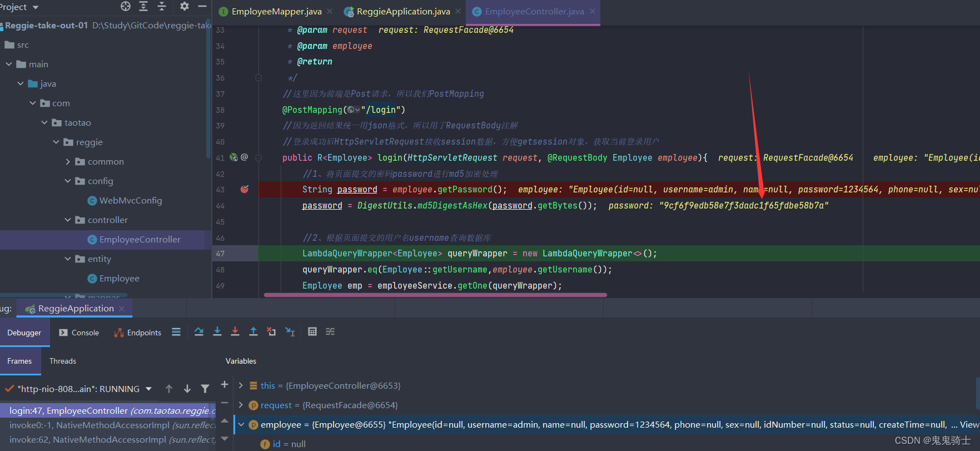Collapse all in Project panel
Screen dimensions: 980x451
[x=162, y=6]
